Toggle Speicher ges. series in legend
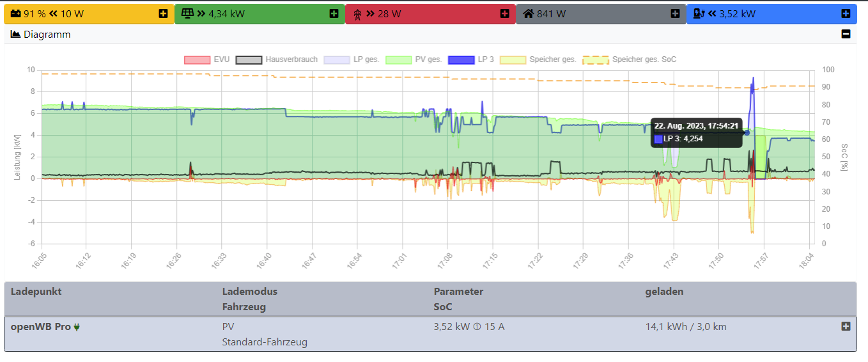Screen dimensions: 868x362 coord(538,59)
